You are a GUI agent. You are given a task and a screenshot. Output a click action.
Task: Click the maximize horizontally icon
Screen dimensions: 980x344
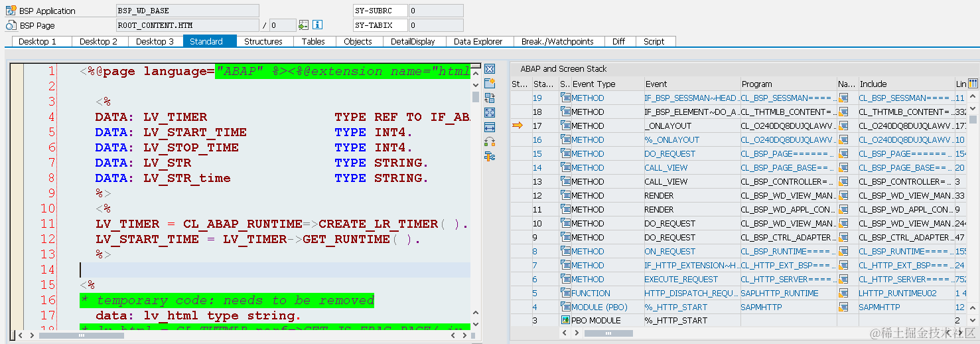pyautogui.click(x=490, y=128)
